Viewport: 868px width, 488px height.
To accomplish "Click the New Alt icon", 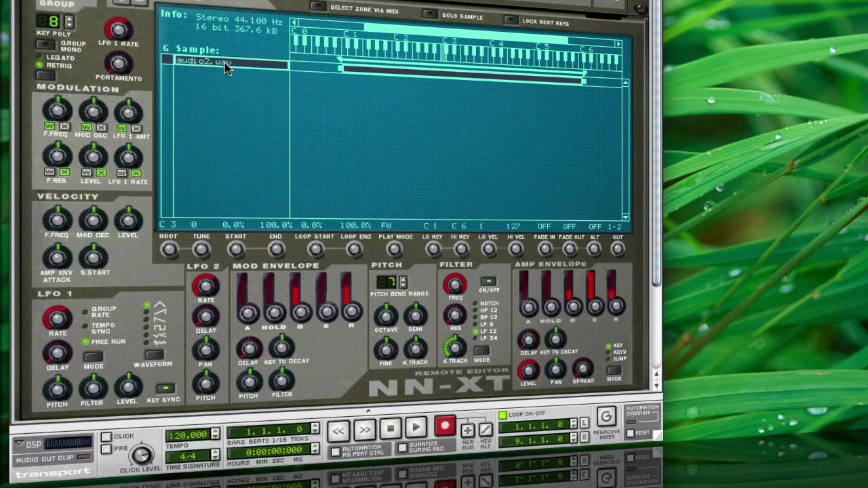I will click(486, 429).
